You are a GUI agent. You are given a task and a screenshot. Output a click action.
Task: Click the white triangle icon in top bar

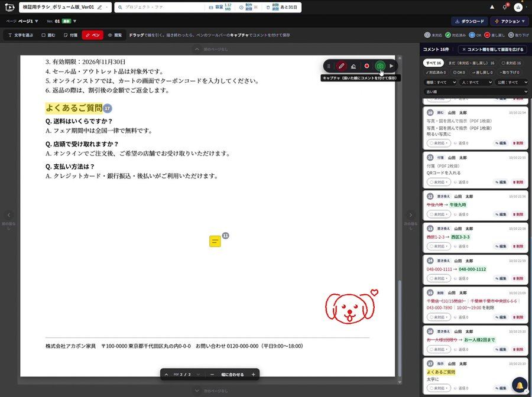click(x=492, y=7)
